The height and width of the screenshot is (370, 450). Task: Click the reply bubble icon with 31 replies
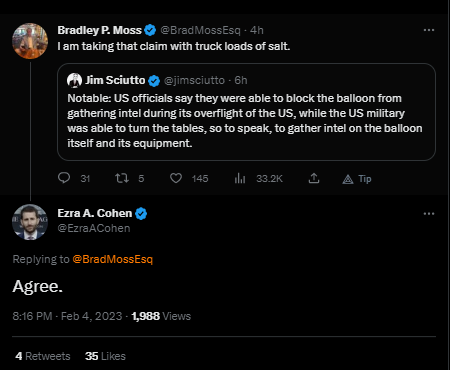coord(64,178)
